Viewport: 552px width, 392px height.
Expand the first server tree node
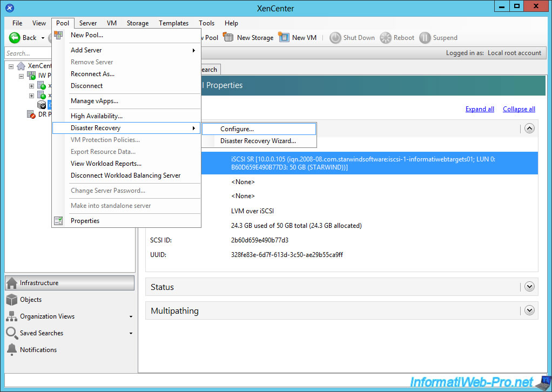[32, 86]
